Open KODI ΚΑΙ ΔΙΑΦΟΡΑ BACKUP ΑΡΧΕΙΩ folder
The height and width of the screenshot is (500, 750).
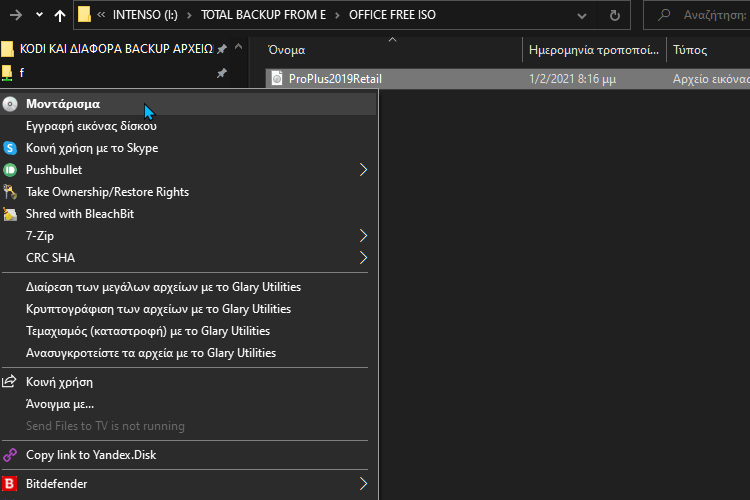click(116, 49)
